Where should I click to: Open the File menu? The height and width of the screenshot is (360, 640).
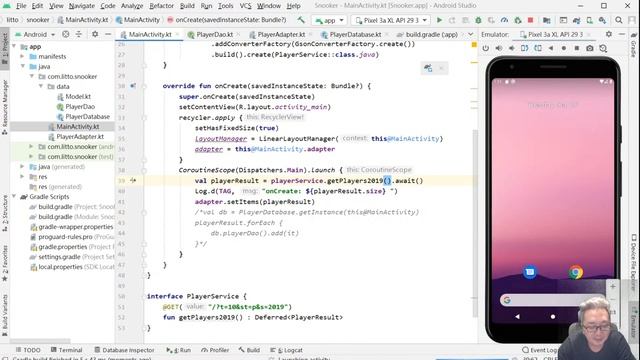coord(21,6)
